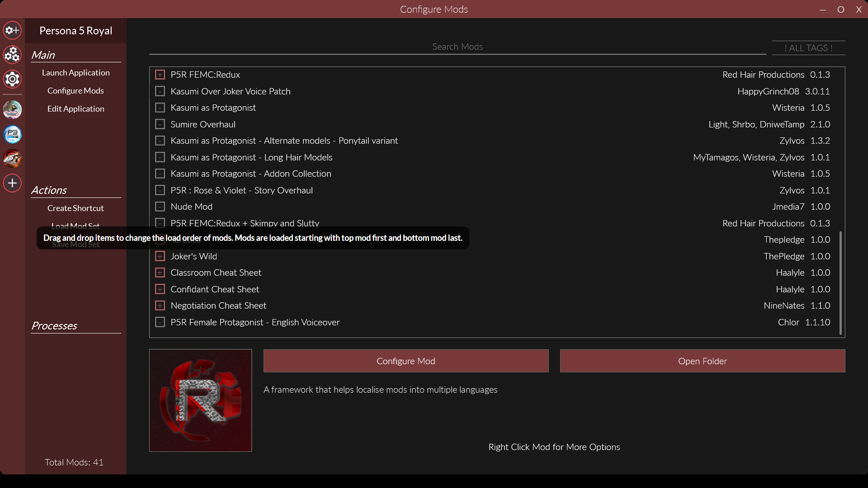Click the red R mod preview image
Screen dimensions: 868x488
point(201,400)
